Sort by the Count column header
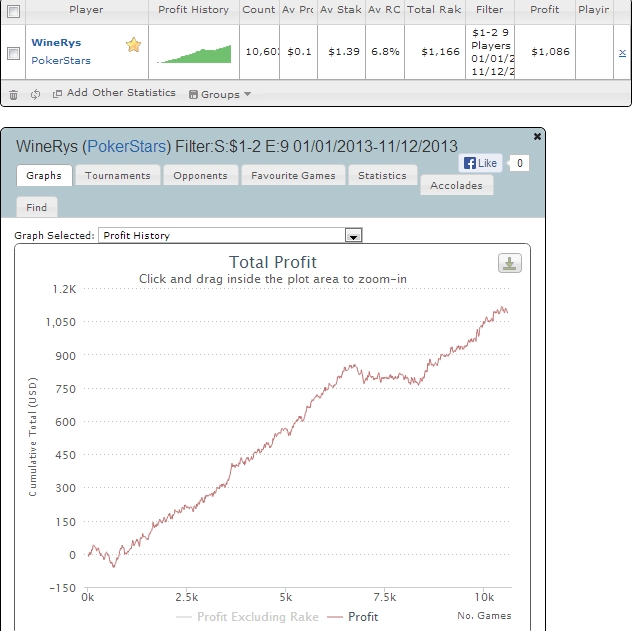The height and width of the screenshot is (631, 634). pos(259,10)
